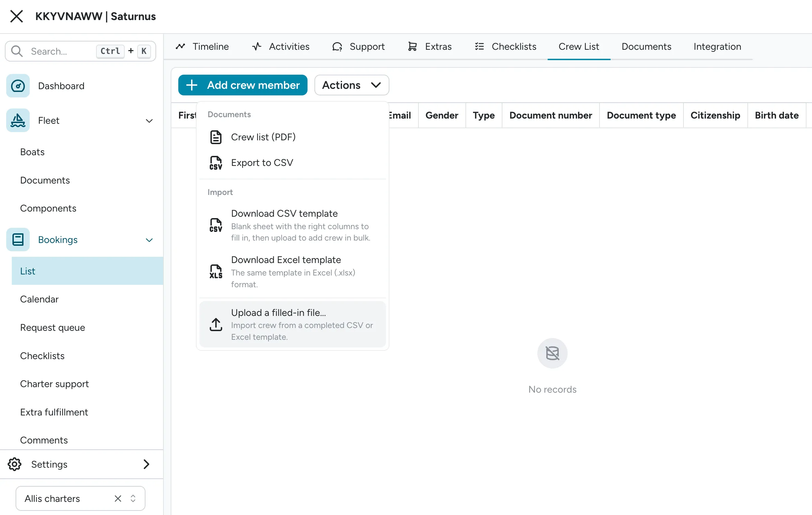Screen dimensions: 812x515
Task: Choose Export to CSV from the menu
Action: (x=293, y=163)
